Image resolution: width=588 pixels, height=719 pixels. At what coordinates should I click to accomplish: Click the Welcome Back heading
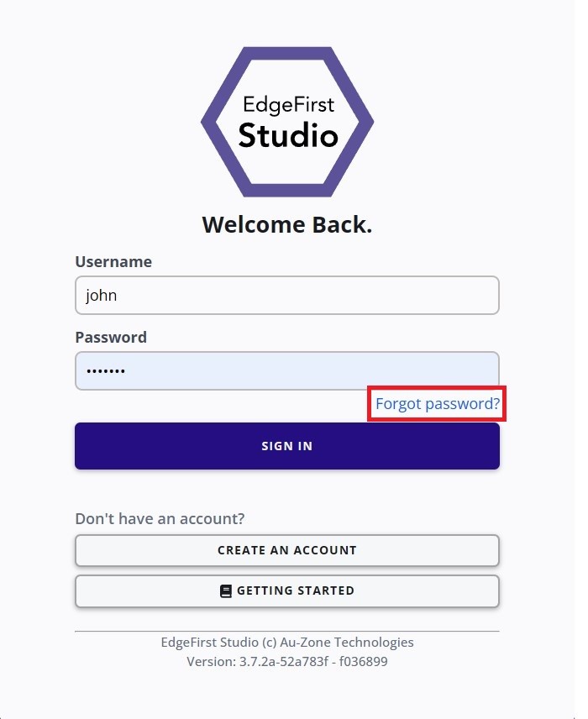tap(287, 224)
